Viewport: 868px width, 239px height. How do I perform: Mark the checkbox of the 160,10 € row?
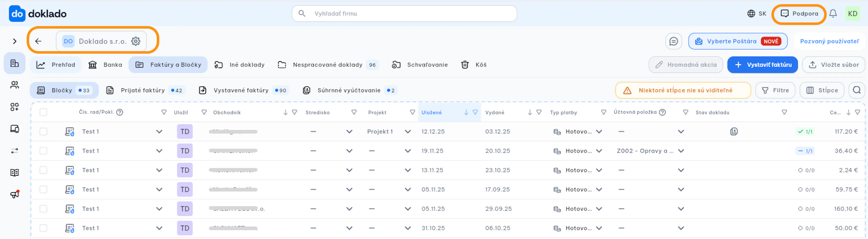[43, 209]
